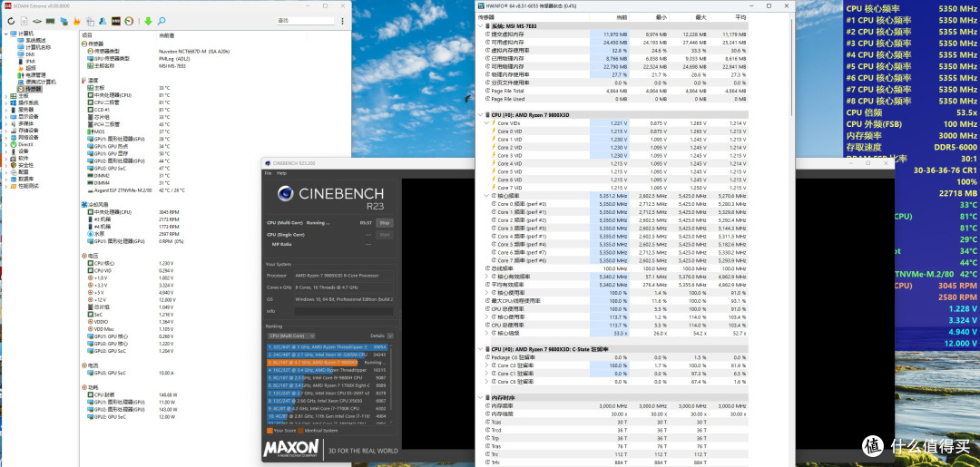Click the AIDA64 OSD black panel toolbar icon
980x467 pixels.
click(x=116, y=21)
